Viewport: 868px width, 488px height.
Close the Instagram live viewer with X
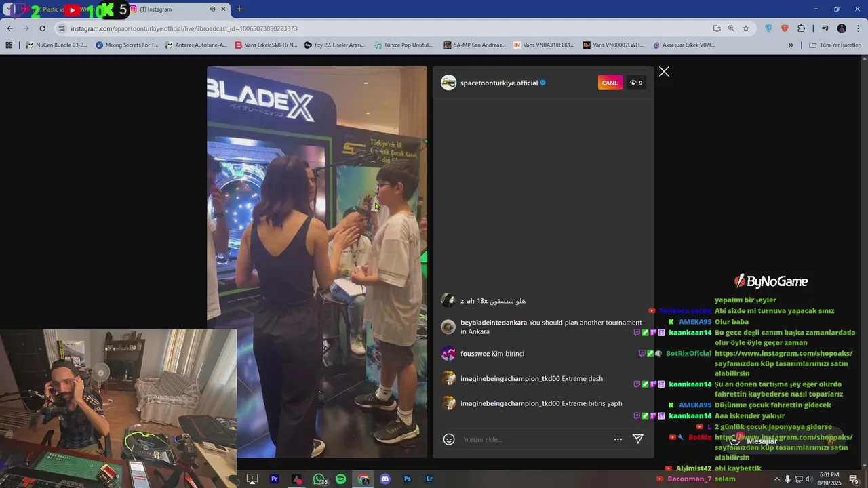coord(664,72)
